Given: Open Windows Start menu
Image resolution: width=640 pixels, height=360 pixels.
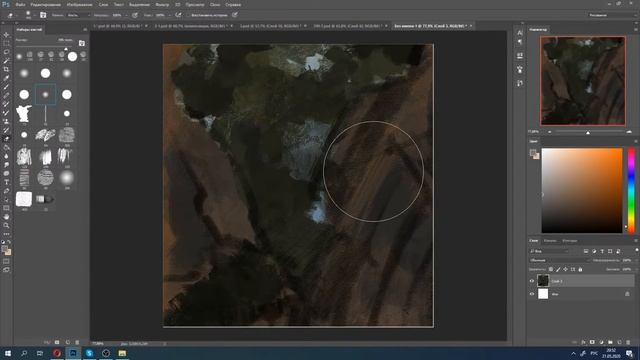Looking at the screenshot, I should pos(8,353).
